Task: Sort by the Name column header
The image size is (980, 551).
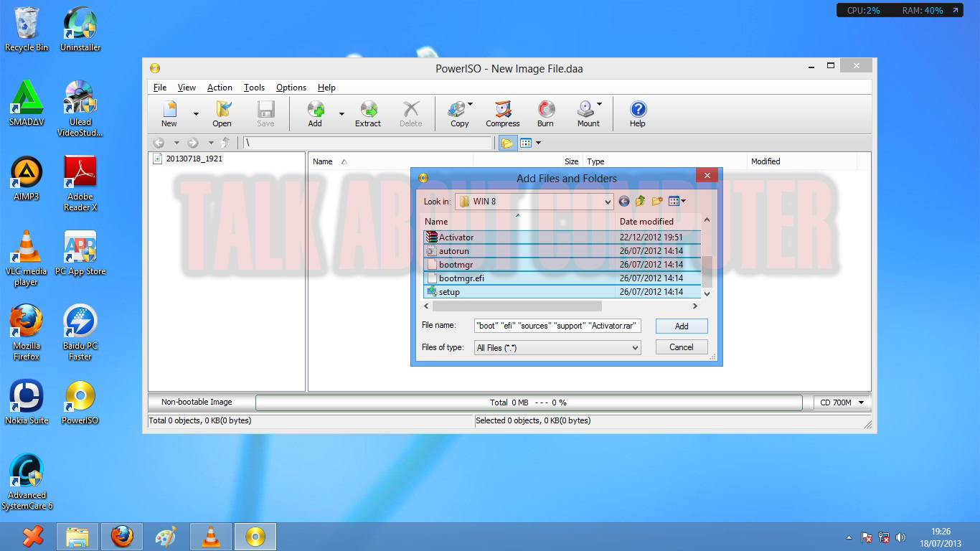Action: point(323,161)
